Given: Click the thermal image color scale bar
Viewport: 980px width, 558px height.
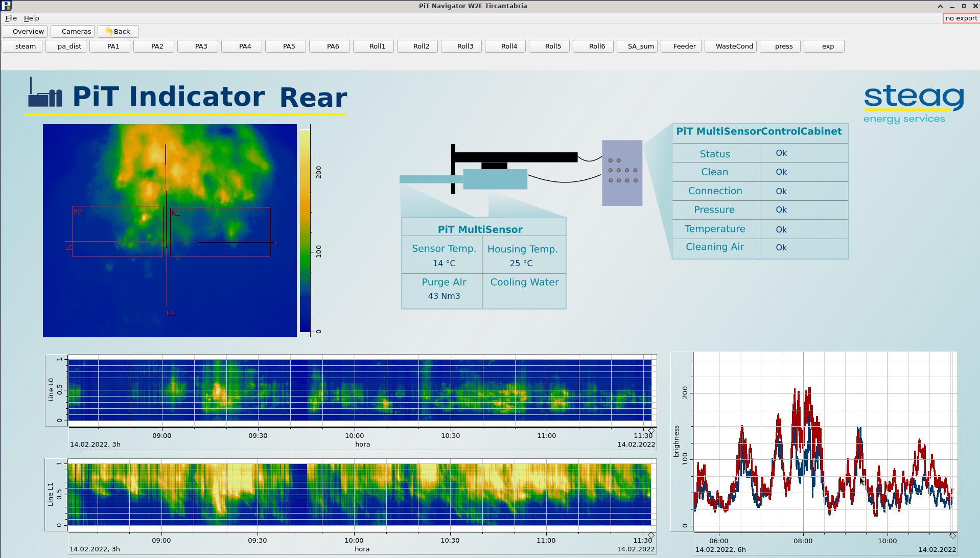Looking at the screenshot, I should [x=305, y=230].
